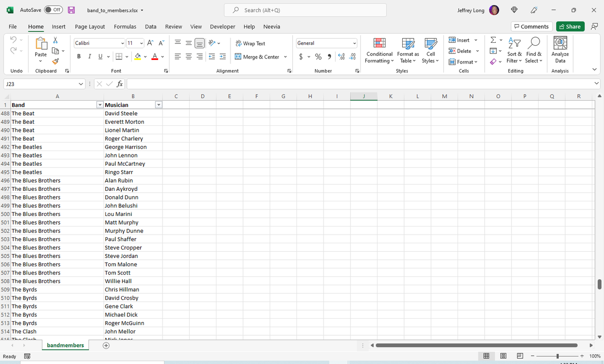Open Format as Table menu
The height and width of the screenshot is (364, 604).
[408, 51]
